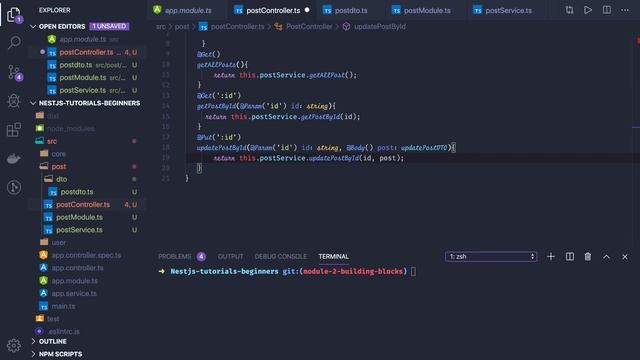The height and width of the screenshot is (360, 640).
Task: Expand the NPM Scripts section
Action: click(33, 354)
